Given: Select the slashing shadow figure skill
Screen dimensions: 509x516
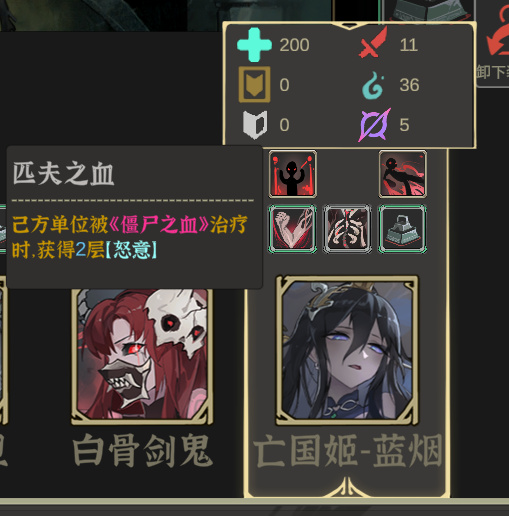Looking at the screenshot, I should 403,174.
